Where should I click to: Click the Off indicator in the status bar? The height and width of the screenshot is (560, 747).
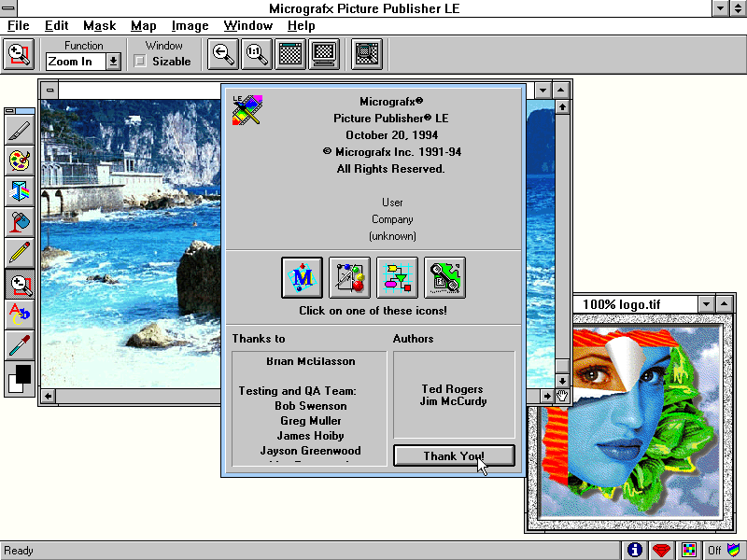(x=714, y=551)
